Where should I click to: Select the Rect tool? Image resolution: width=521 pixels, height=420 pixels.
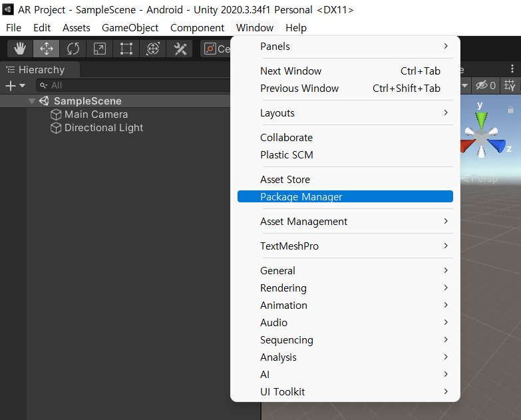coord(126,49)
